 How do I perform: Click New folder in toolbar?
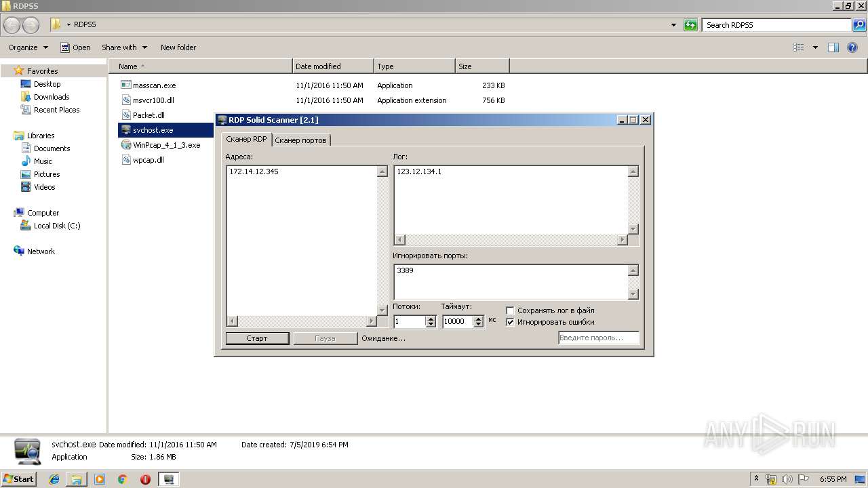178,47
